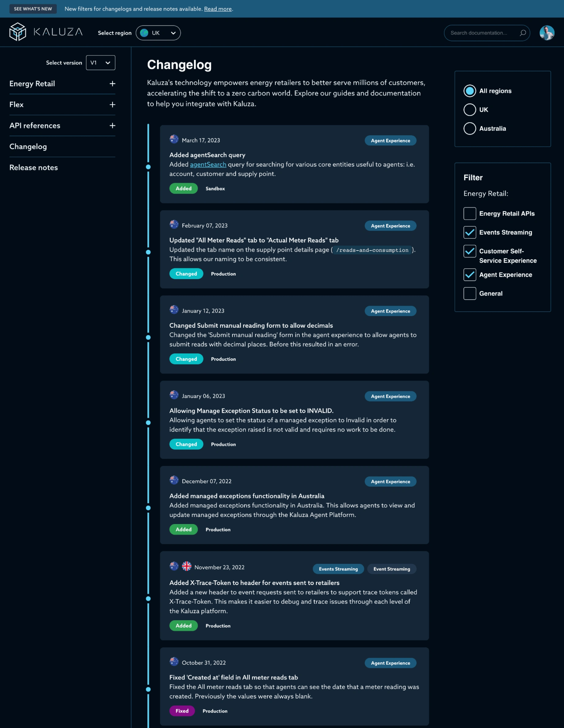Click Agent Experience tag on February 07 entry

390,226
